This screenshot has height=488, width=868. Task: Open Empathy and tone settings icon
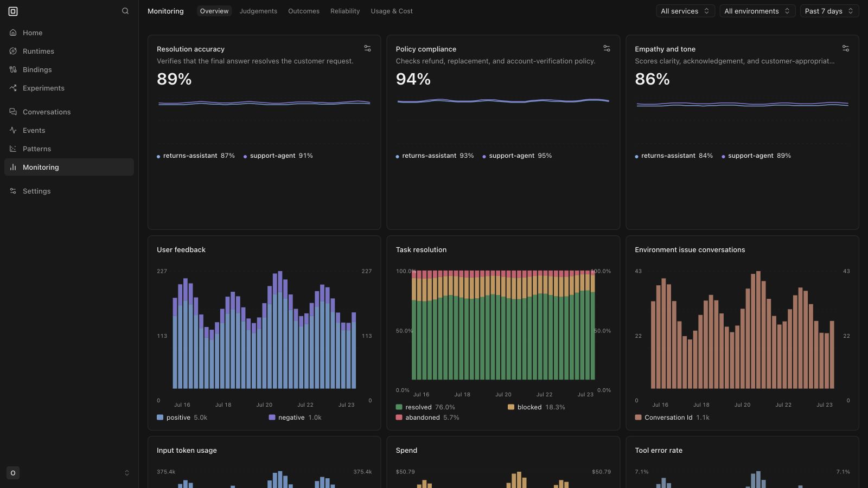846,48
